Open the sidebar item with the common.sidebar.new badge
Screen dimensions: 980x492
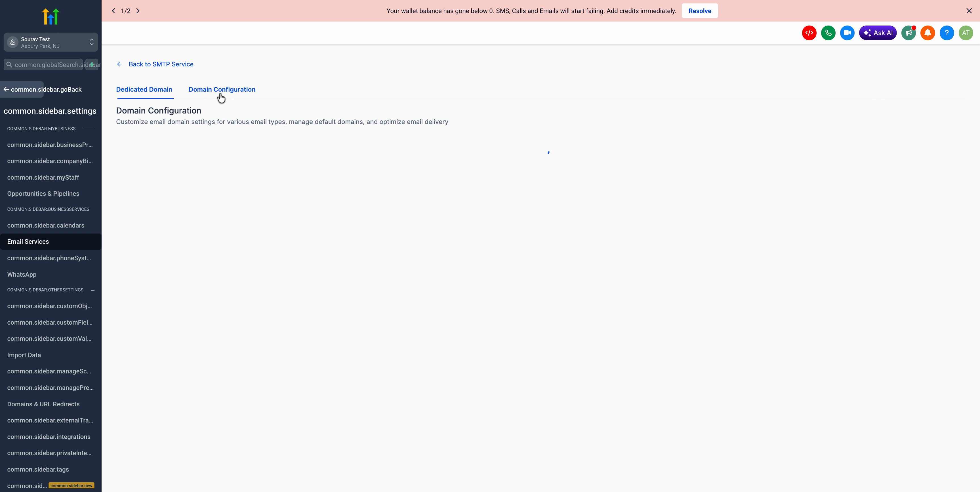[x=51, y=486]
